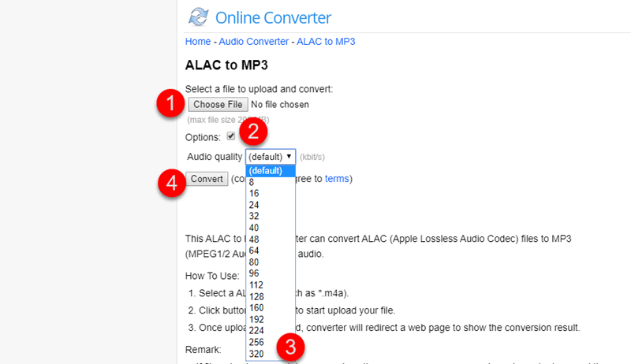Pick 256 kbit/s from the list
This screenshot has width=631, height=364.
(256, 343)
